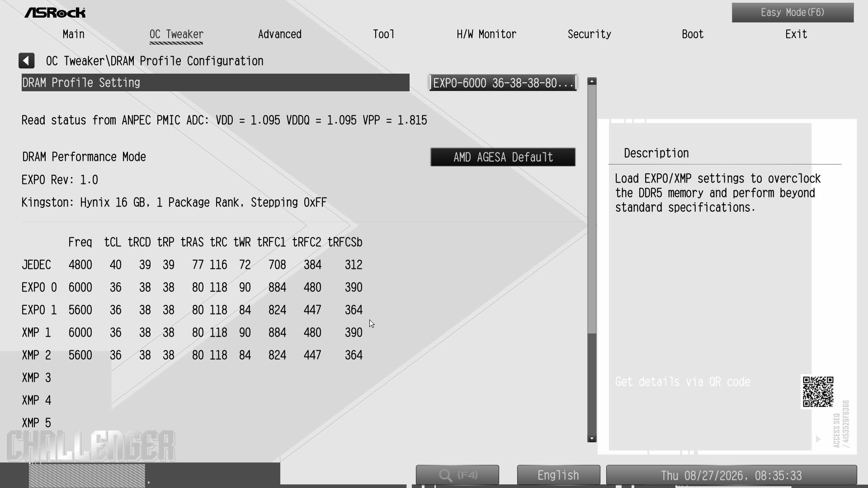Click the Get details via QR code text
This screenshot has width=868, height=488.
(x=683, y=382)
